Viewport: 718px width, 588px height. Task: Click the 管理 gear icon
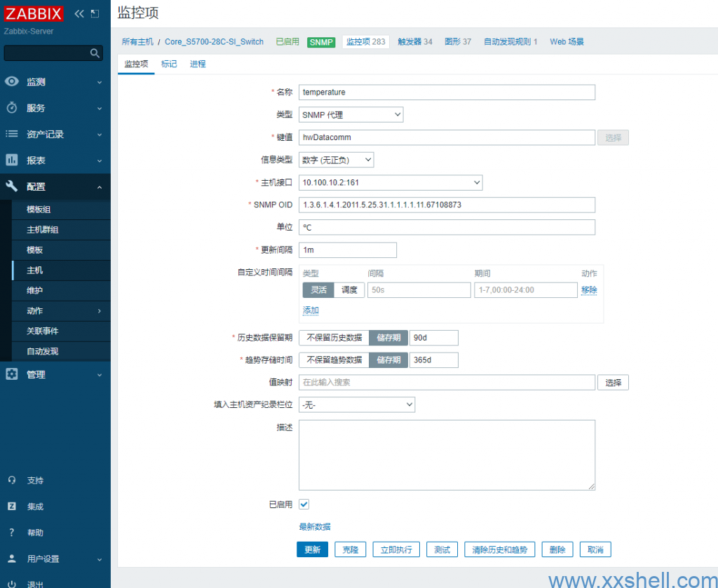pos(12,375)
